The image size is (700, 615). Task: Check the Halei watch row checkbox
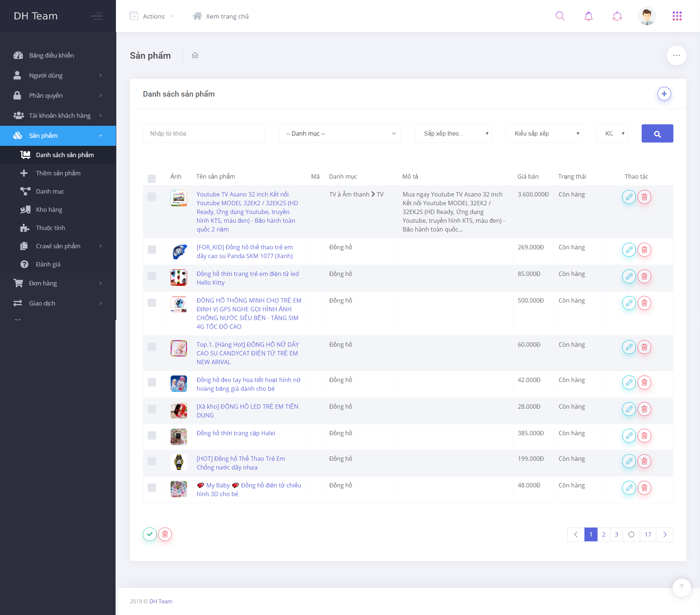coord(152,436)
